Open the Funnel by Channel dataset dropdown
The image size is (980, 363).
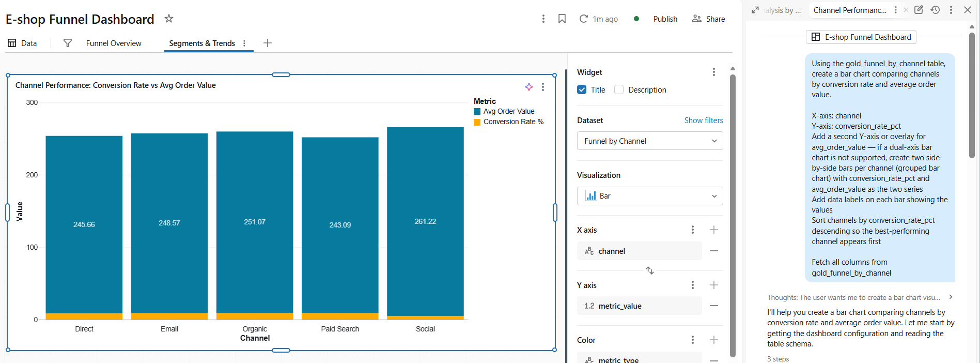click(650, 141)
